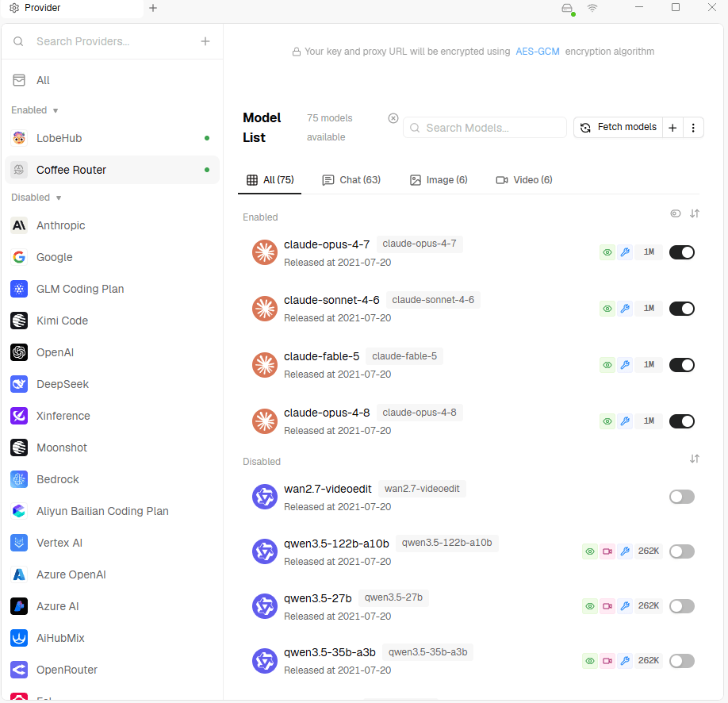This screenshot has height=703, width=728.
Task: Click the wifi status icon in title bar
Action: [x=592, y=8]
